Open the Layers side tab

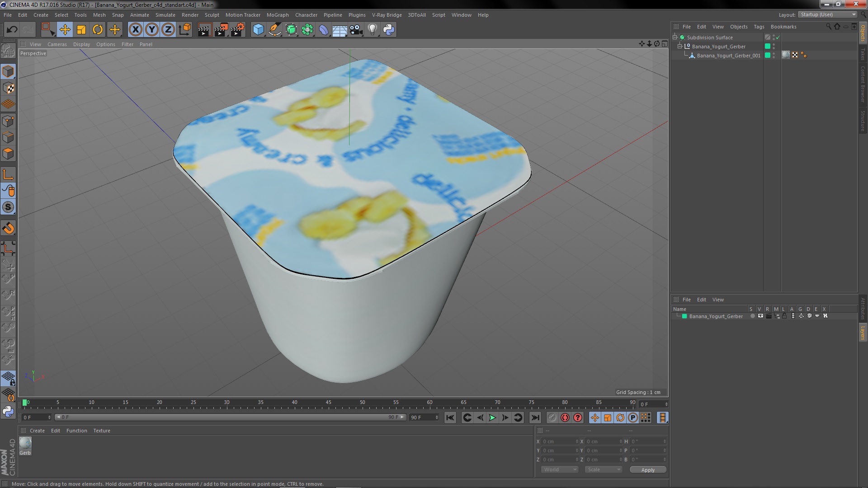point(863,333)
